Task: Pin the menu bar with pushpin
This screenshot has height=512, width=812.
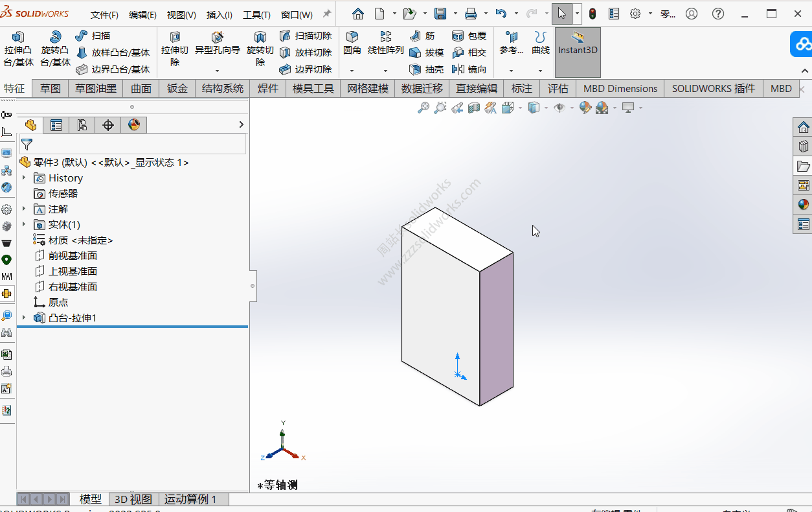Action: pyautogui.click(x=327, y=14)
